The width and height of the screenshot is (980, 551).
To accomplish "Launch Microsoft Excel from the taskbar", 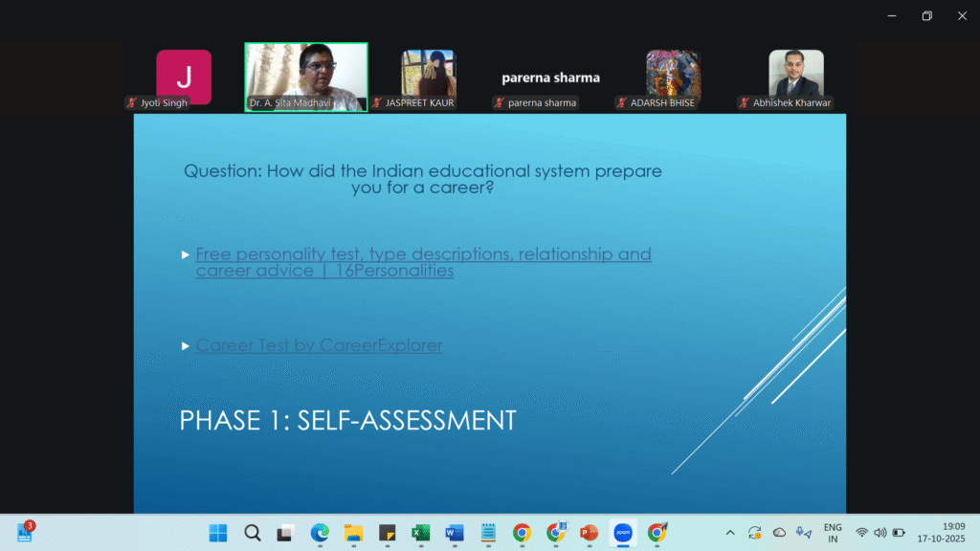I will [420, 533].
